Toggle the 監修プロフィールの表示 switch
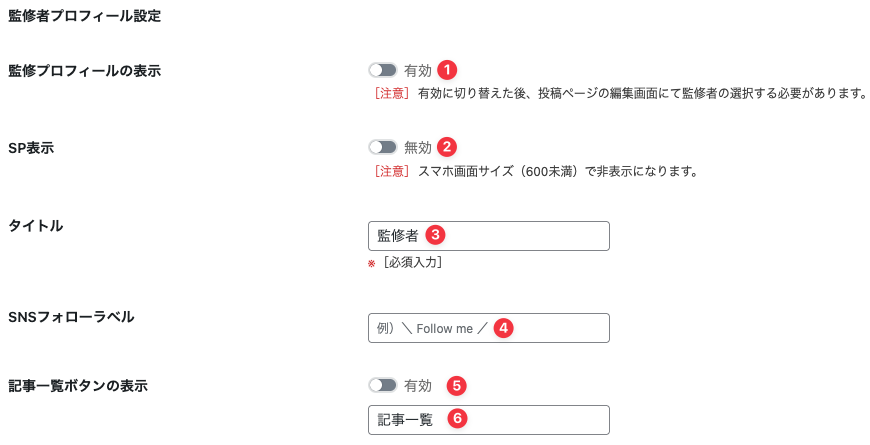The height and width of the screenshot is (445, 870). point(382,71)
